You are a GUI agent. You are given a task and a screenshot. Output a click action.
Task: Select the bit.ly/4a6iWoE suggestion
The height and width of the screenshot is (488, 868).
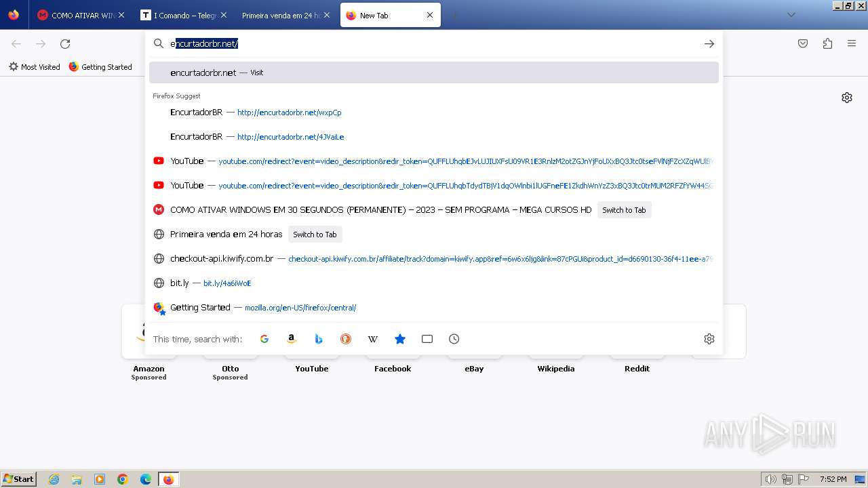coord(434,283)
